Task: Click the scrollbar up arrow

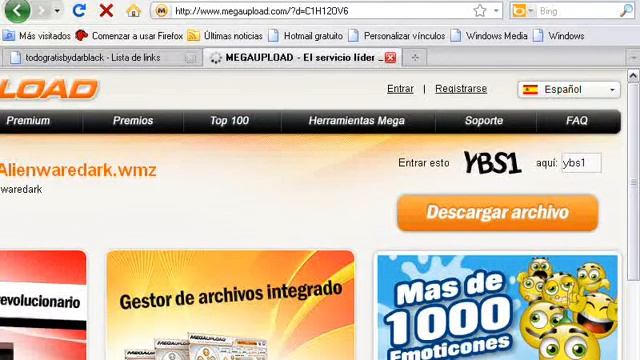Action: pos(633,76)
